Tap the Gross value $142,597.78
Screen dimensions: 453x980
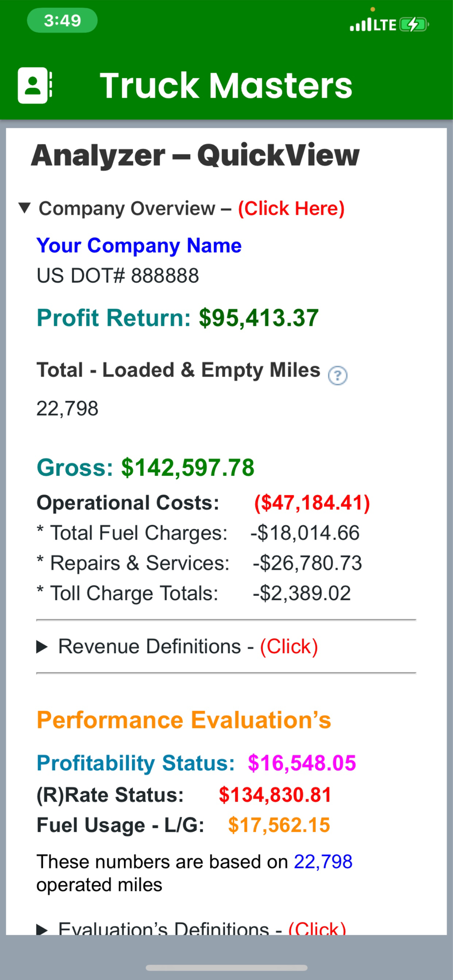188,467
